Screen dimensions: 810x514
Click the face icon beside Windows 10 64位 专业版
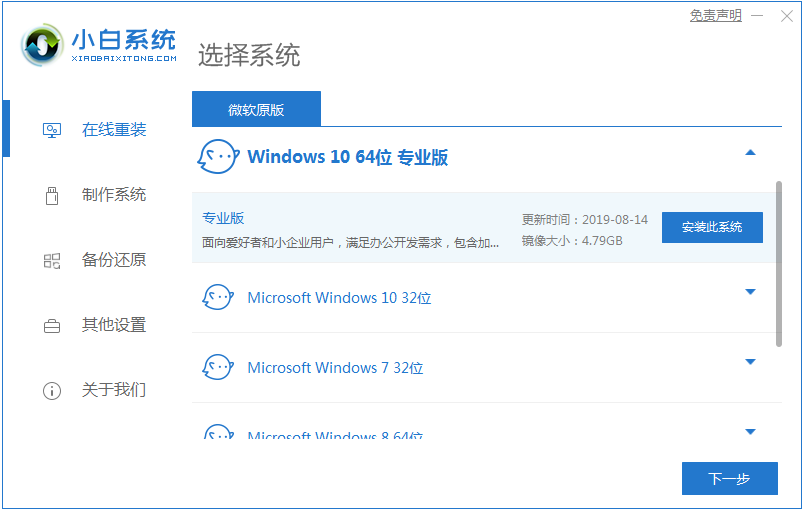point(218,157)
